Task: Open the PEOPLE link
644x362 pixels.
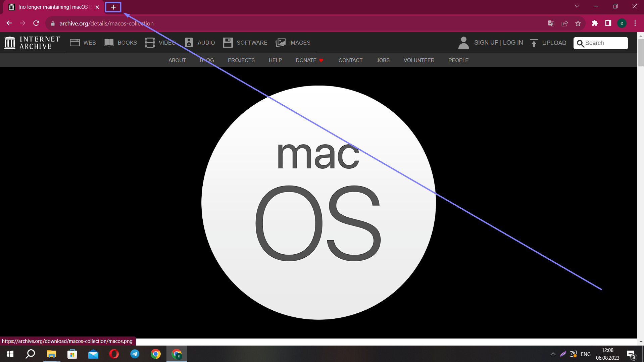Action: tap(458, 60)
